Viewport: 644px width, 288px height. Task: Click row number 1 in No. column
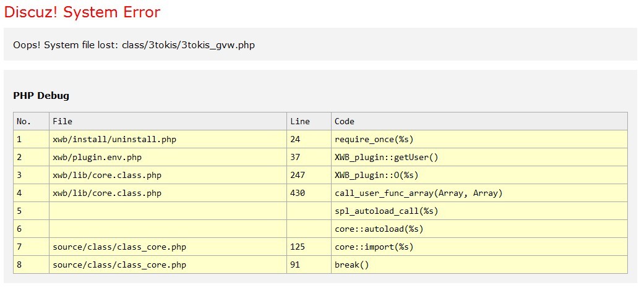(31, 140)
